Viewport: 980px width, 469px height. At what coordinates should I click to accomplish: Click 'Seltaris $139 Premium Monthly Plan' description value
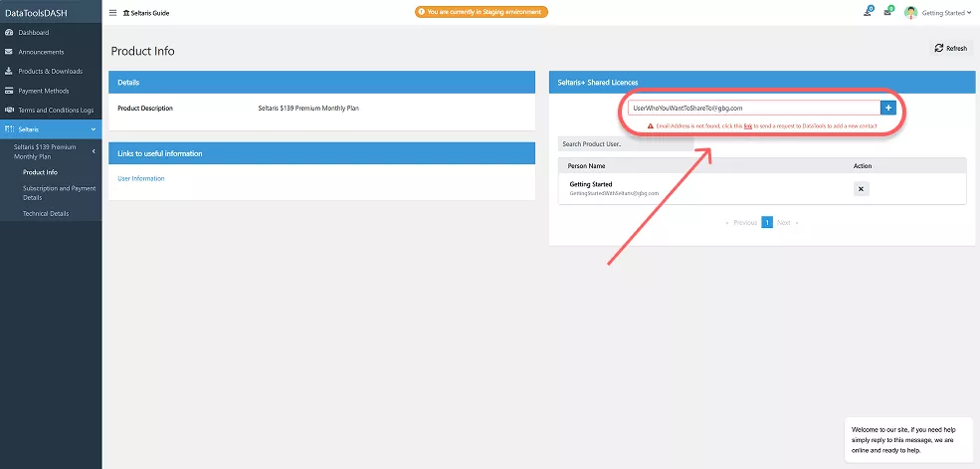(308, 109)
